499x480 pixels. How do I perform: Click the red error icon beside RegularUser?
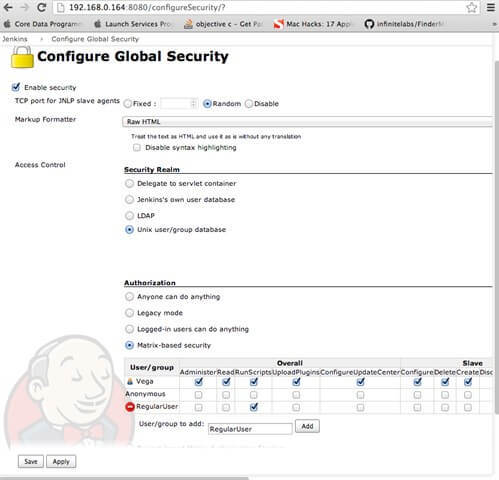[130, 407]
